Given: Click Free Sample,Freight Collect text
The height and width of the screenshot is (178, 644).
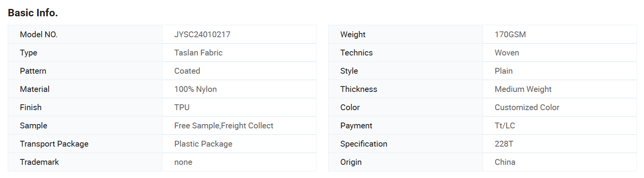Looking at the screenshot, I should point(224,126).
